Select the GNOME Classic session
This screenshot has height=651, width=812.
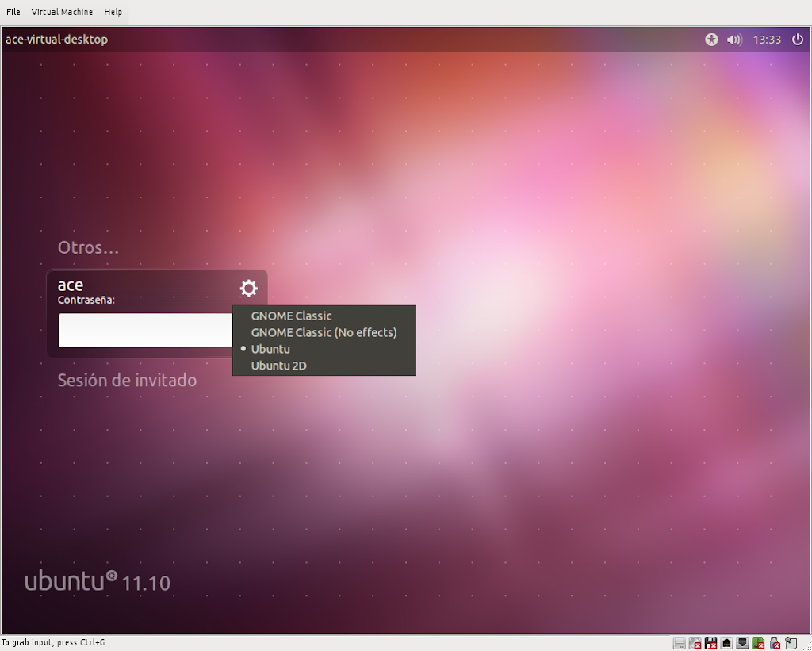pos(291,316)
